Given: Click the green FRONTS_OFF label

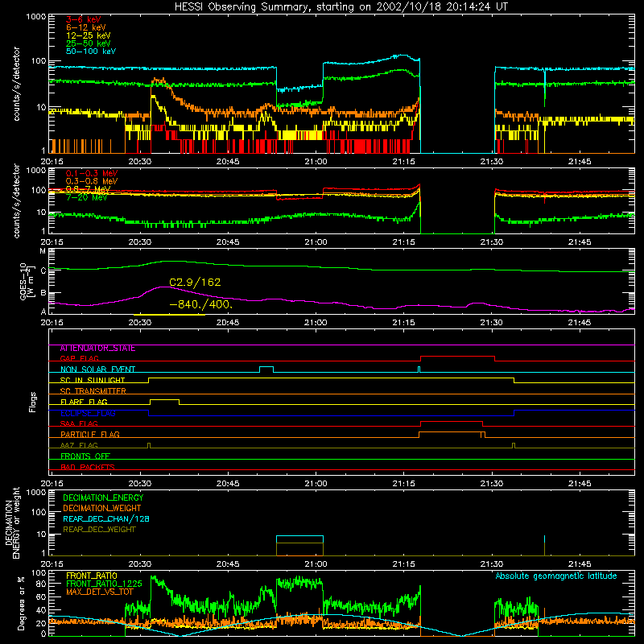Looking at the screenshot, I should (x=85, y=456).
